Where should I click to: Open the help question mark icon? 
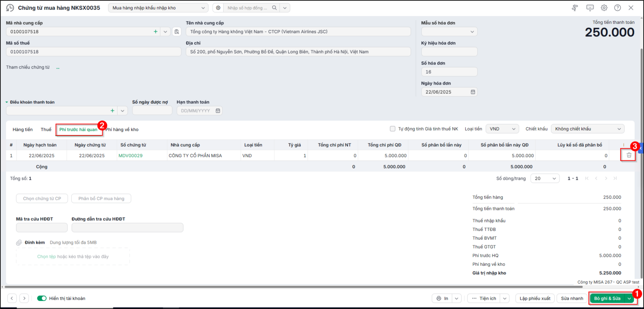(617, 8)
